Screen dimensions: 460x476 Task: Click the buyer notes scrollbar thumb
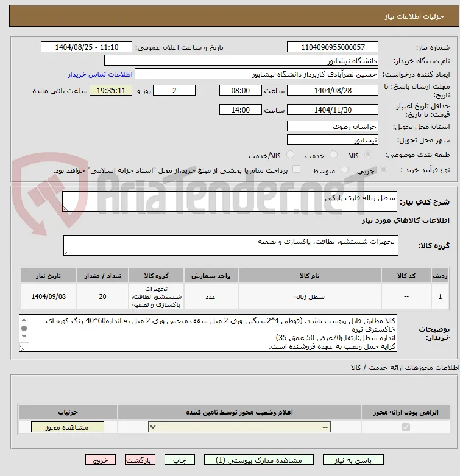24,328
